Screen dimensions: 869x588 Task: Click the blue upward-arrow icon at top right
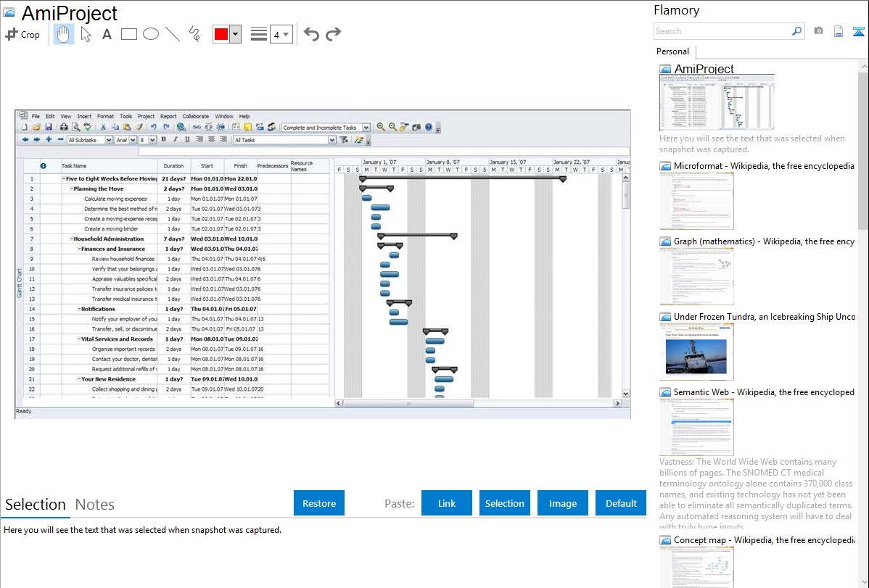tap(858, 31)
